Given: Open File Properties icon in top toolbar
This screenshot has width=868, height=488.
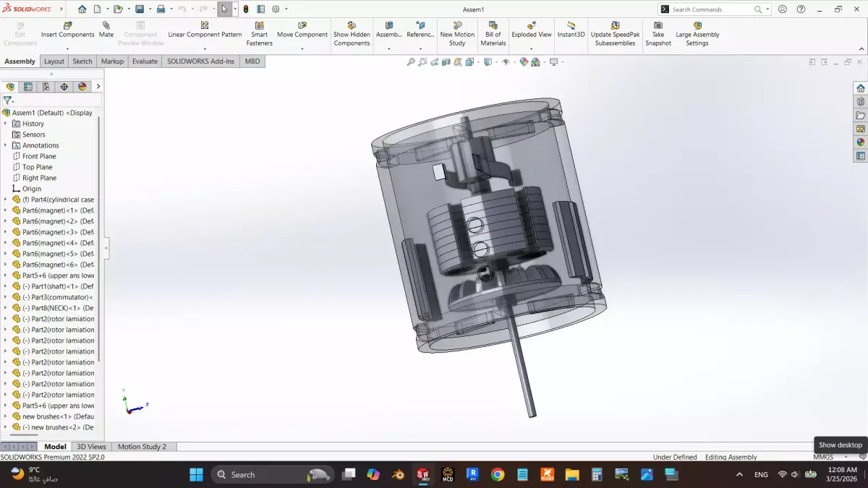Looking at the screenshot, I should point(261,9).
